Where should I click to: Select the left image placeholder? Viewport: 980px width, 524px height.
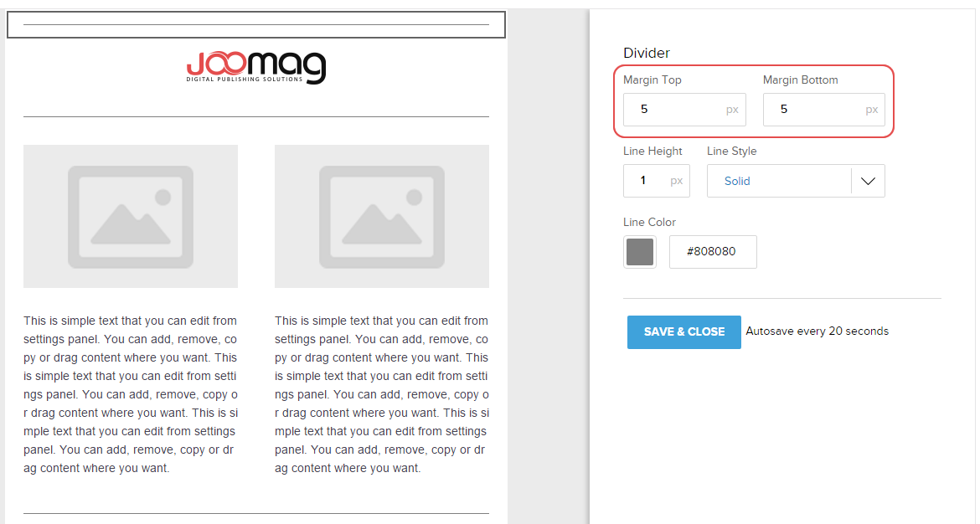[x=131, y=216]
